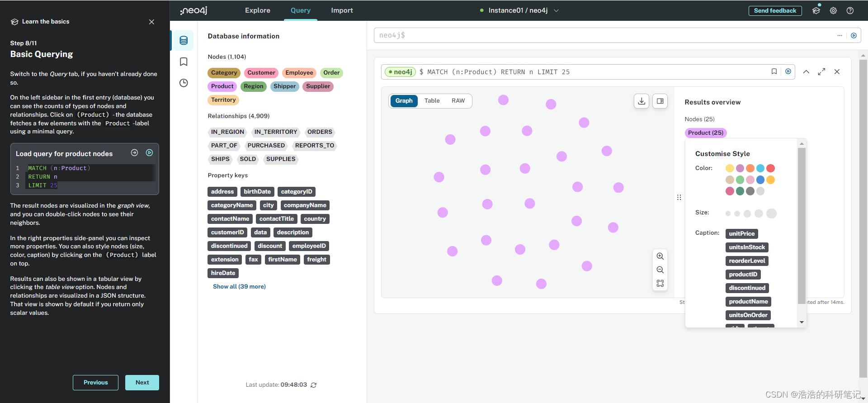Run the product nodes guide query
Viewport: 868px width, 403px height.
point(149,153)
